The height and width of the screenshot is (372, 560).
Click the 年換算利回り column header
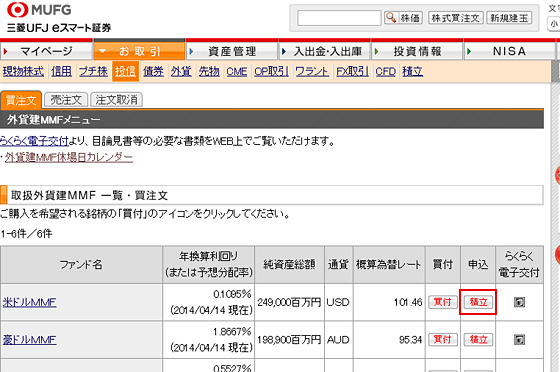coord(209,265)
